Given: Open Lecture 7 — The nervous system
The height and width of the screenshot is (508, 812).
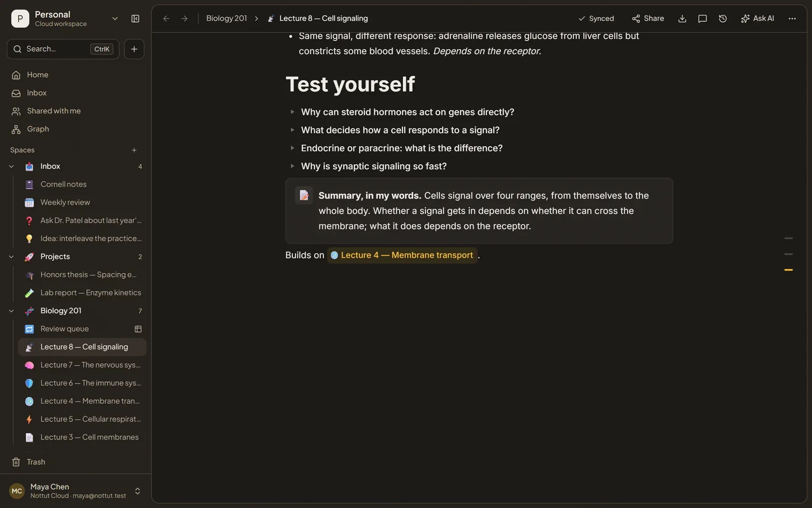Looking at the screenshot, I should tap(82, 365).
